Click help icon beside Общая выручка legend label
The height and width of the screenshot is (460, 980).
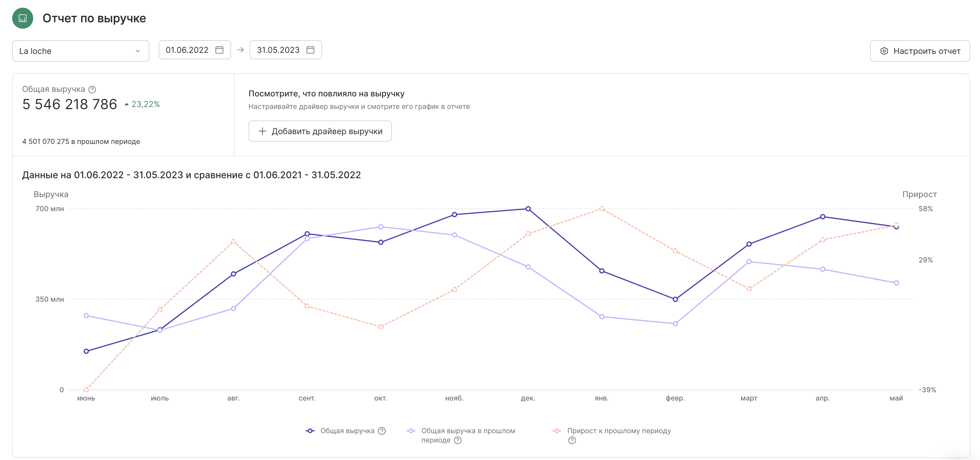point(382,431)
